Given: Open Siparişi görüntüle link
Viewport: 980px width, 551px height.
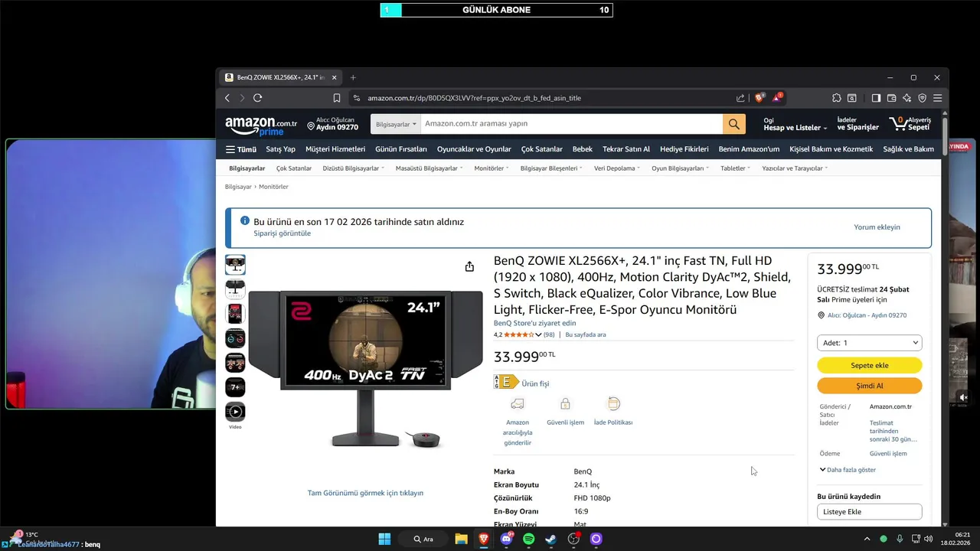Looking at the screenshot, I should click(283, 233).
